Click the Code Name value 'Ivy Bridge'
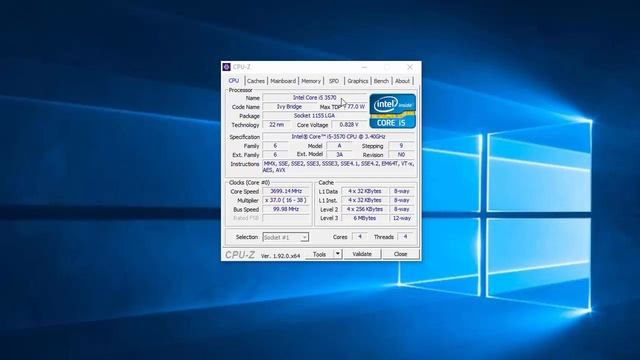Screen dimensions: 640x360 coord(289,107)
